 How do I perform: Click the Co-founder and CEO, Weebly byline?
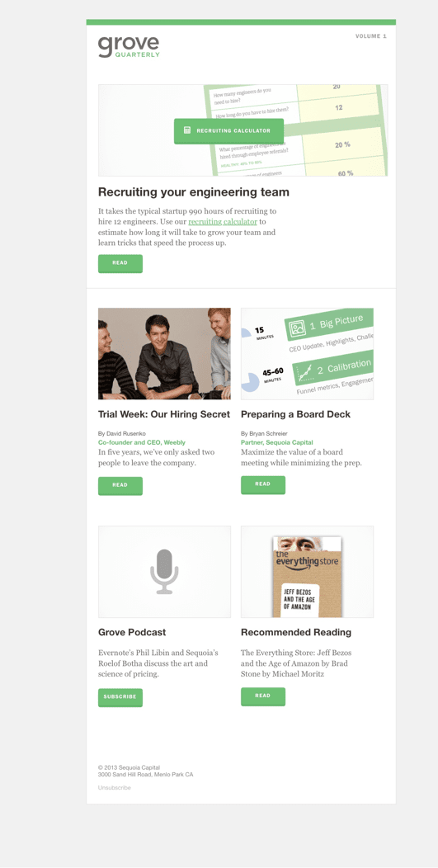click(x=142, y=443)
